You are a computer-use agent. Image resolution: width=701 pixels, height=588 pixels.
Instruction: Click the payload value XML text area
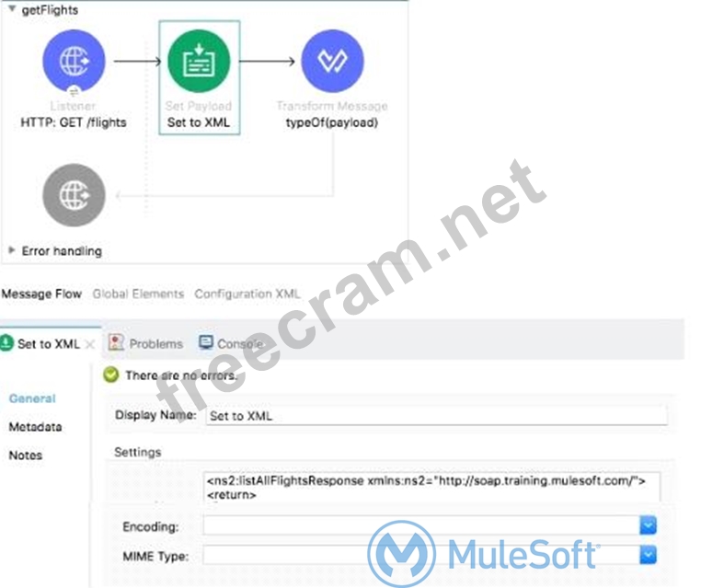431,487
